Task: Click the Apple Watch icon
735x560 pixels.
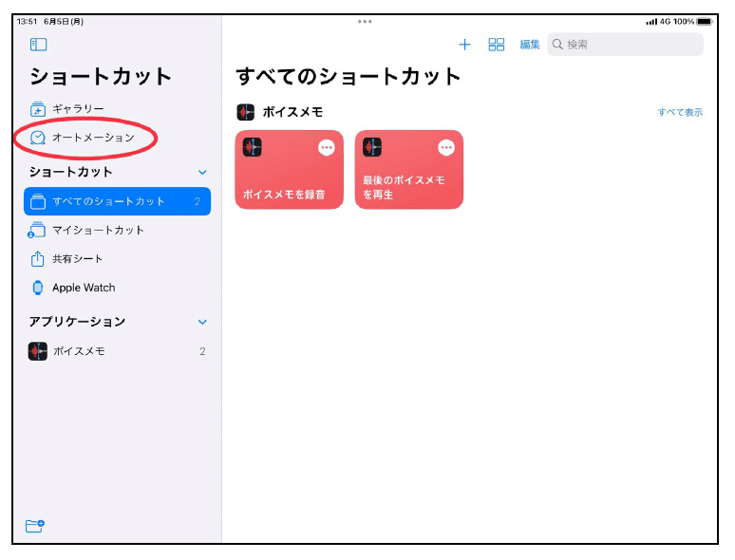Action: [x=38, y=288]
